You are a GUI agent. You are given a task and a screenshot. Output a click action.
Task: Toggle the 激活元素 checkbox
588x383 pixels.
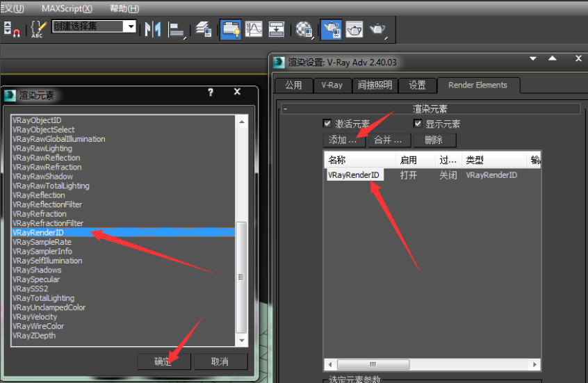(327, 124)
